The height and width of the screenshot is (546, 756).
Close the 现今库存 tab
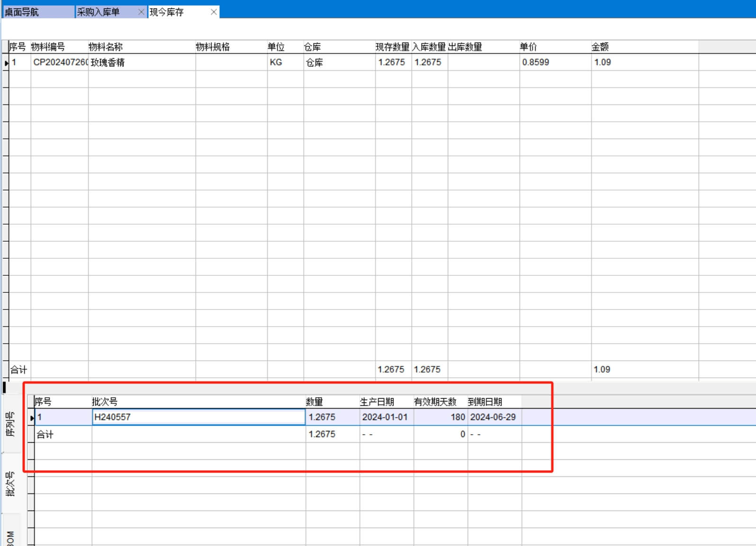tap(214, 12)
